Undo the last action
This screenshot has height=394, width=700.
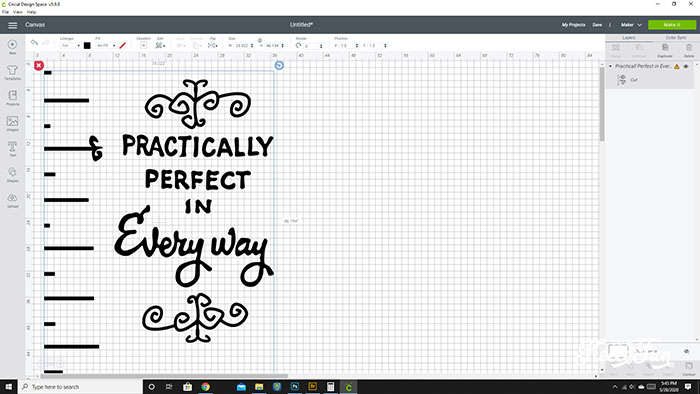(x=34, y=43)
